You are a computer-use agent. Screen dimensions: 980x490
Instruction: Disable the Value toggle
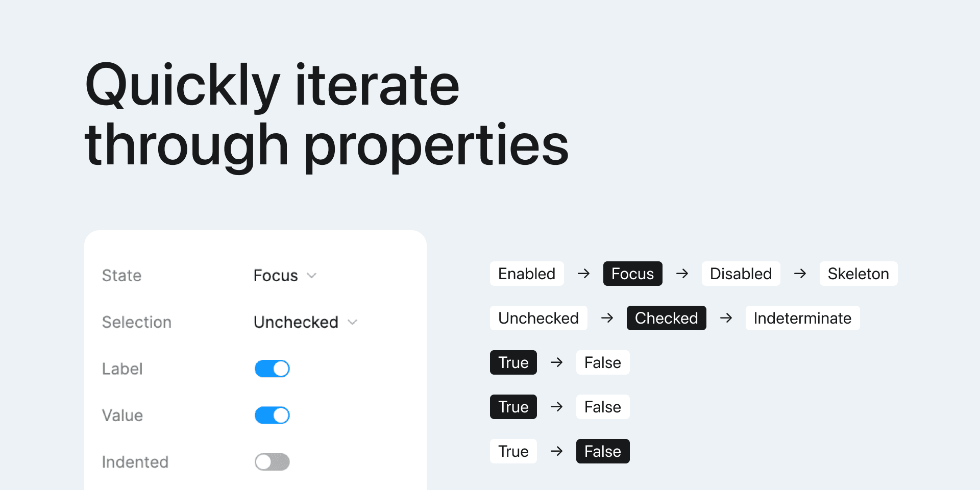point(272,415)
